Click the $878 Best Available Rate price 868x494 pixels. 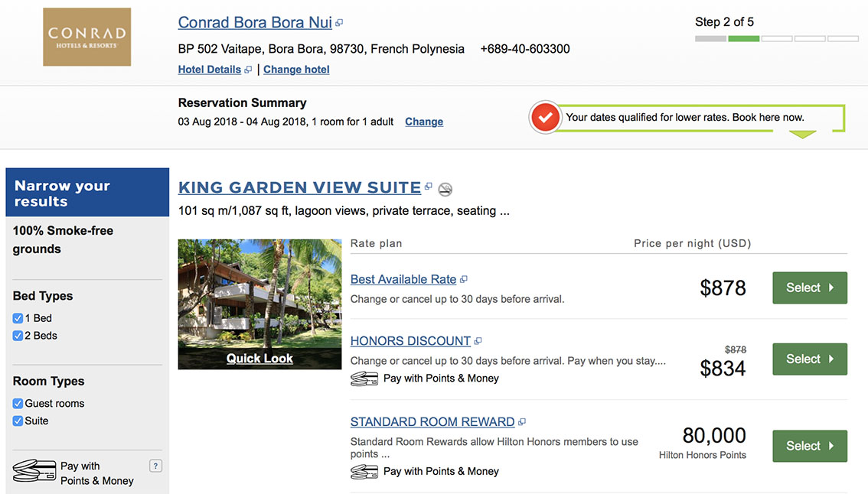(x=723, y=288)
